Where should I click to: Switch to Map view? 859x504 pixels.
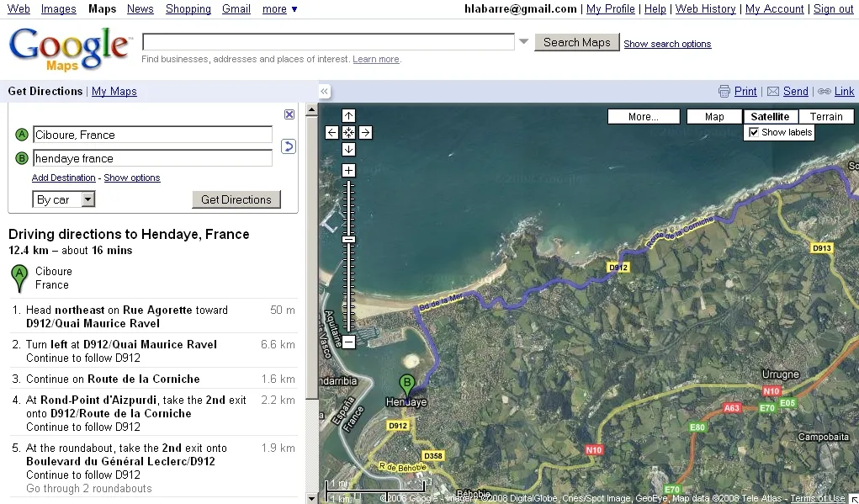pos(714,116)
